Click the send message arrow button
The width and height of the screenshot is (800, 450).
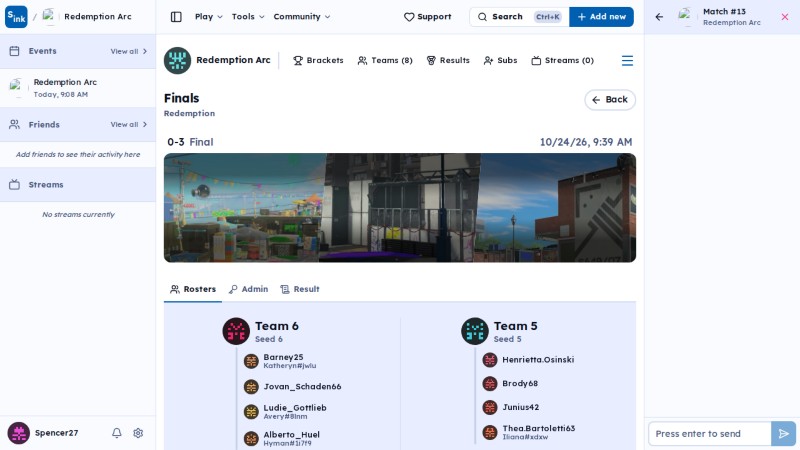(783, 434)
